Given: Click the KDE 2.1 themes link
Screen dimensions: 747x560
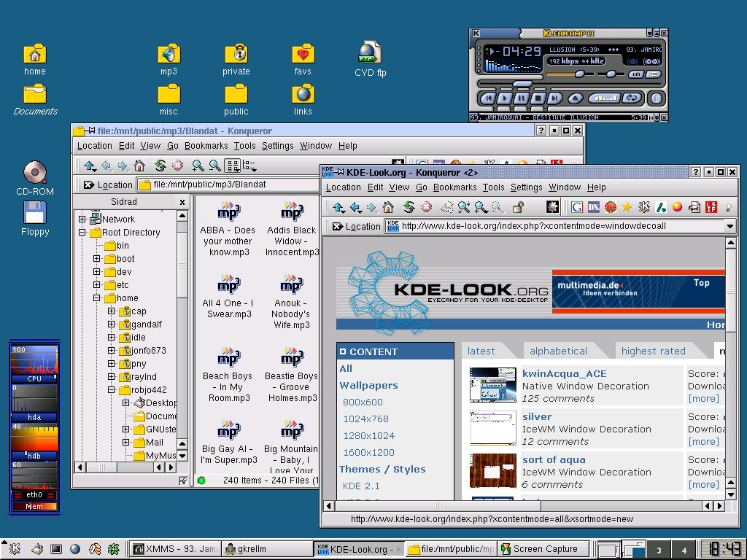Looking at the screenshot, I should 361,486.
